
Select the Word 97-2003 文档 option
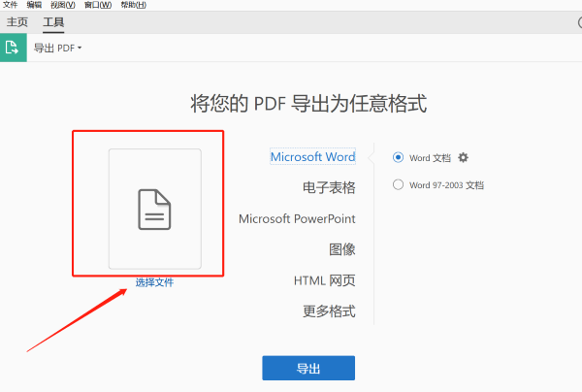coord(398,184)
